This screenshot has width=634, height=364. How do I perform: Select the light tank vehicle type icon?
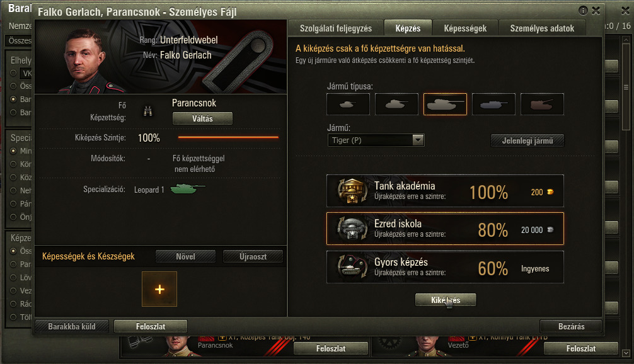[x=348, y=105]
